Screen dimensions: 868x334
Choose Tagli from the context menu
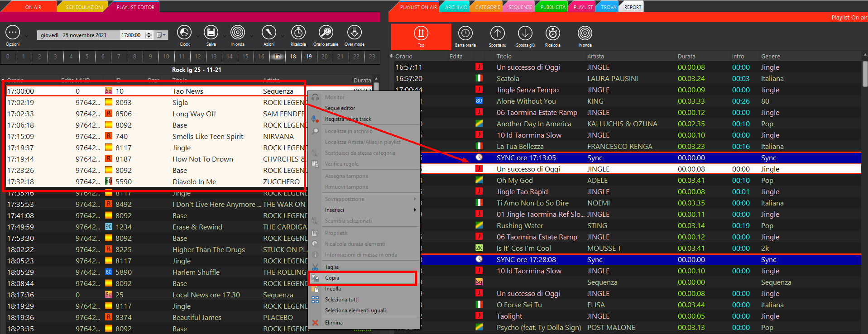point(364,267)
